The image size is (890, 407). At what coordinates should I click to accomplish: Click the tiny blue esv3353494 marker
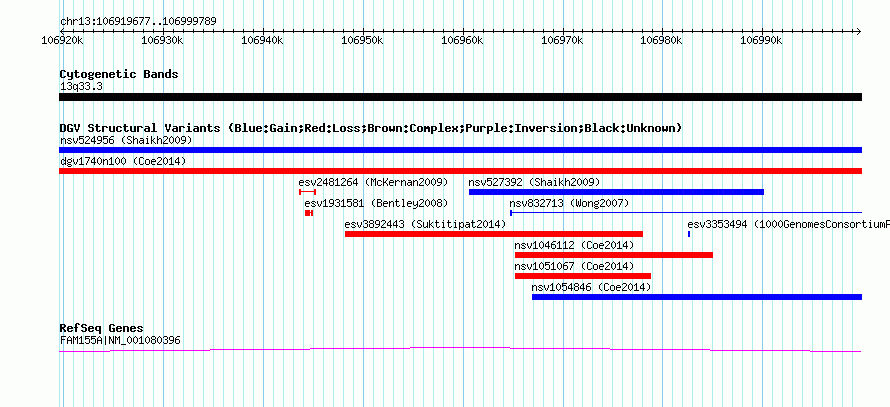tap(689, 234)
